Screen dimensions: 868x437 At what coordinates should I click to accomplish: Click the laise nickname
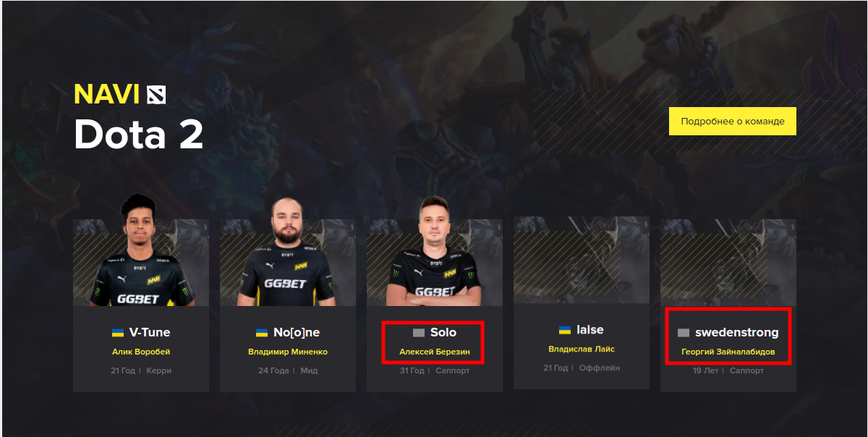[x=590, y=329]
